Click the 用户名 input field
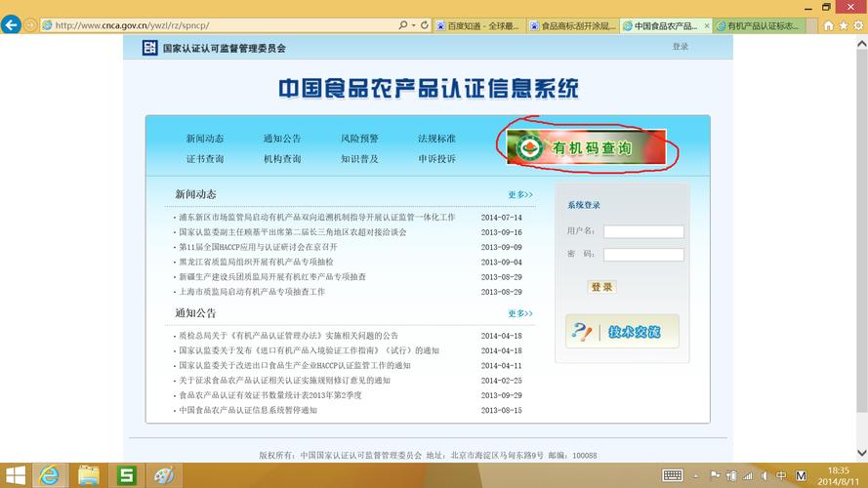The image size is (868, 488). pyautogui.click(x=643, y=231)
